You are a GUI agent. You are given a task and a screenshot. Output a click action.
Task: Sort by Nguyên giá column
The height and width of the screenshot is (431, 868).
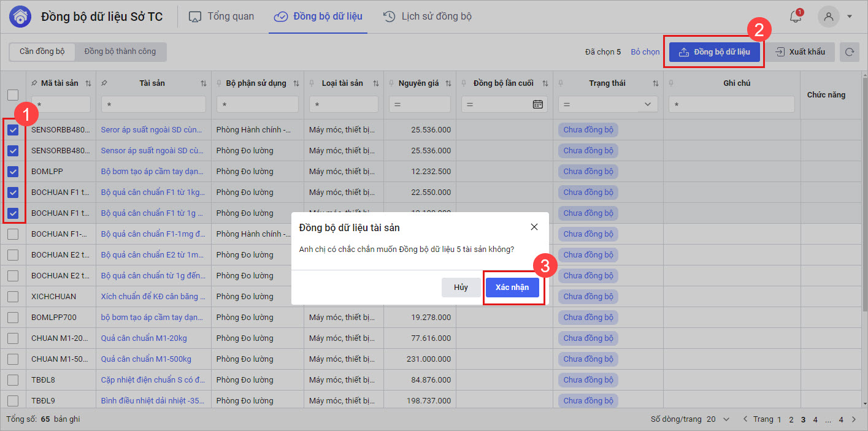(x=448, y=83)
